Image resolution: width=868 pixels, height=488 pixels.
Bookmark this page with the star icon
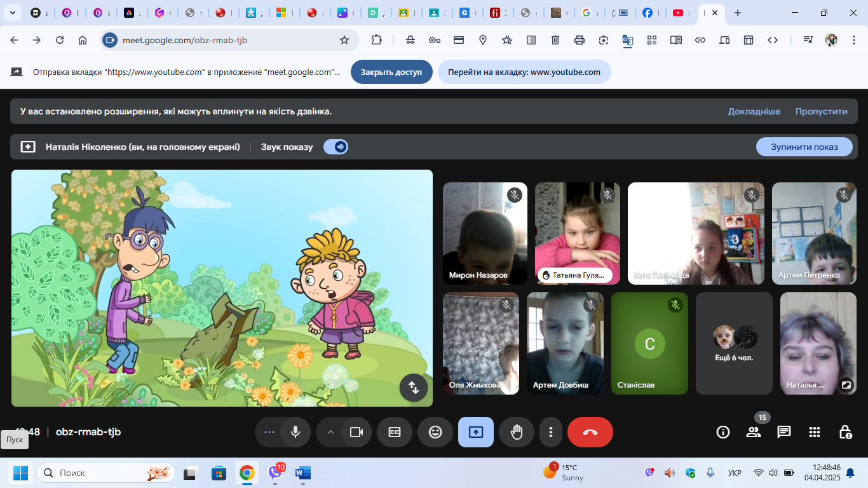tap(344, 40)
